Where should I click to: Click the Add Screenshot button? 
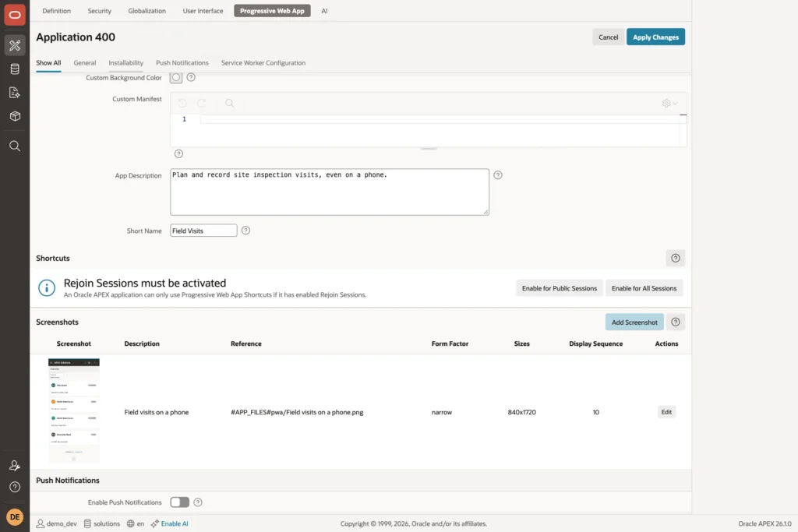click(x=634, y=322)
